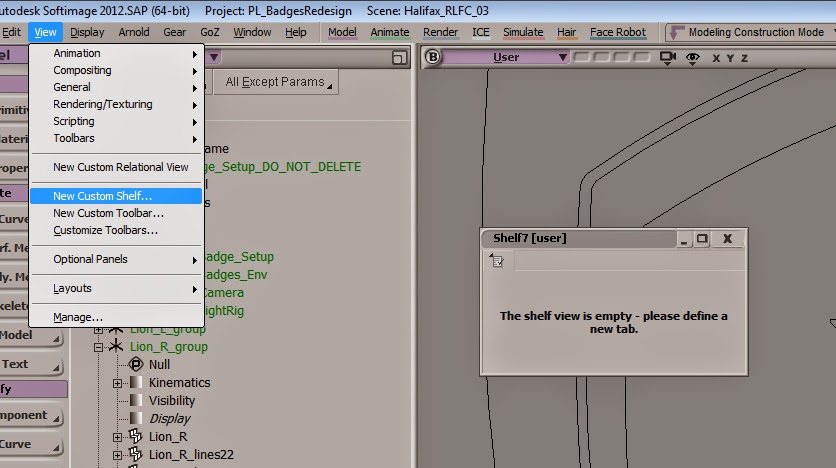The height and width of the screenshot is (468, 836).
Task: Open the Gear menu
Action: click(x=174, y=33)
